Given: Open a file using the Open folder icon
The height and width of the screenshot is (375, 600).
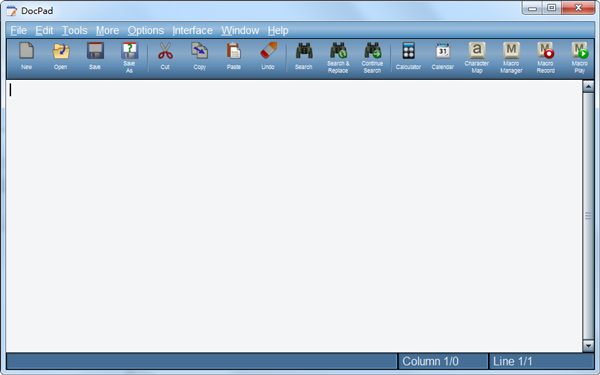Looking at the screenshot, I should pos(60,56).
